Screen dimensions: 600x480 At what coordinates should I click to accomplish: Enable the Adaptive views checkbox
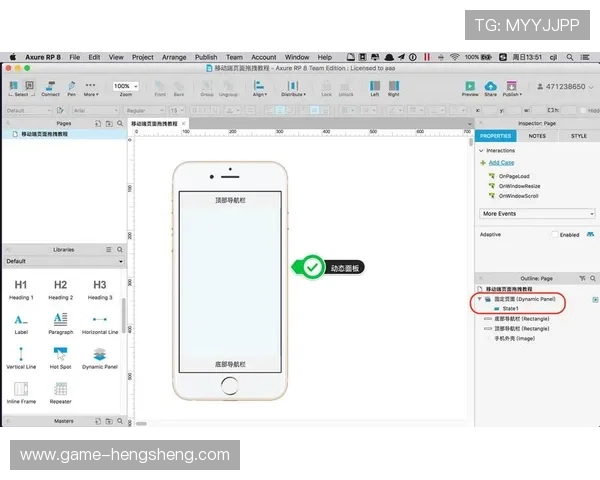click(555, 234)
